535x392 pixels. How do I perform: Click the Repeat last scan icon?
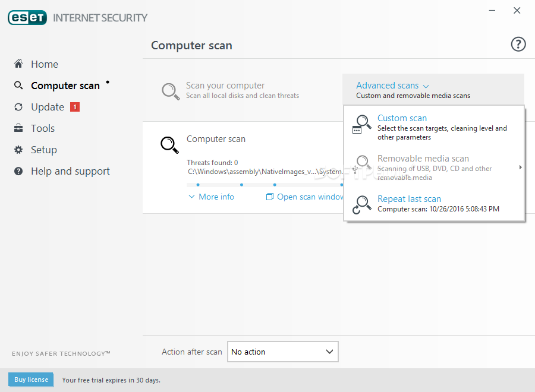(361, 204)
